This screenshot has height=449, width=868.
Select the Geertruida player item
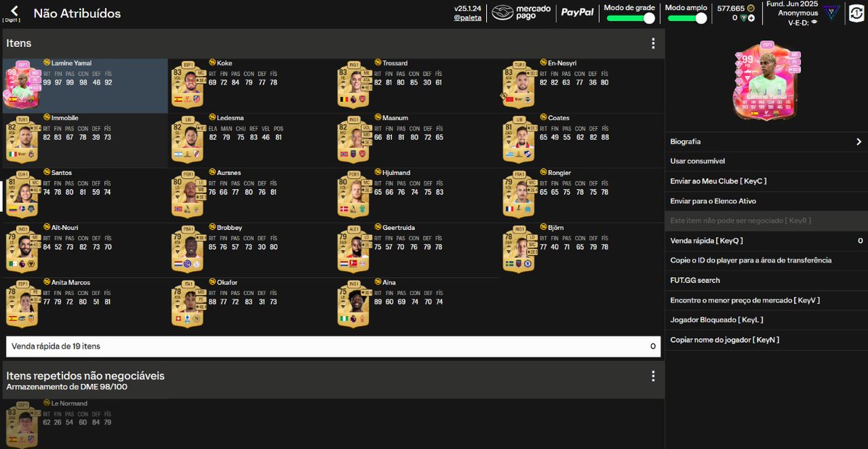point(417,251)
